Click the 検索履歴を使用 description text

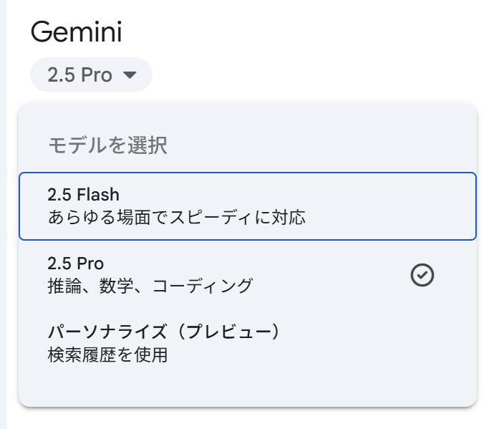click(x=107, y=355)
